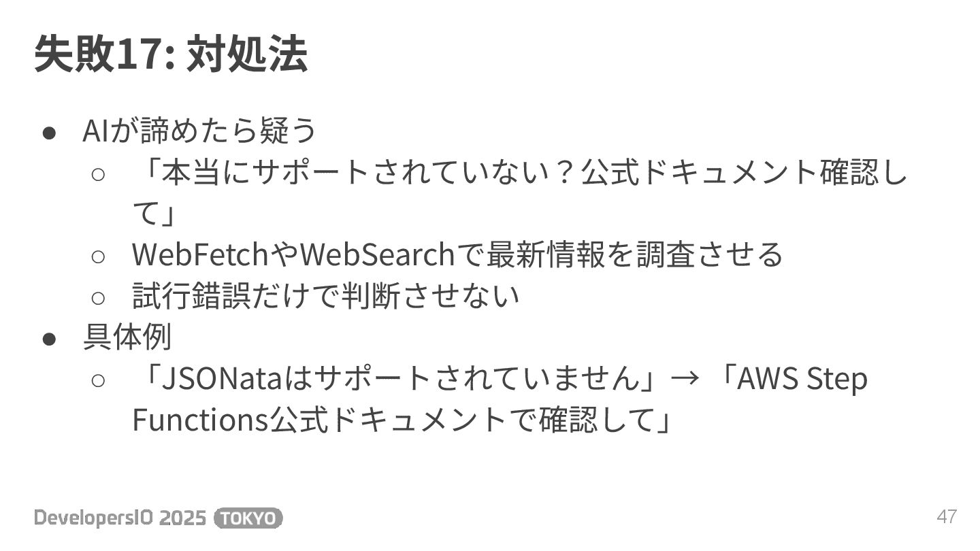The image size is (980, 551).
Task: Click the TOKYO badge in footer
Action: (x=248, y=518)
